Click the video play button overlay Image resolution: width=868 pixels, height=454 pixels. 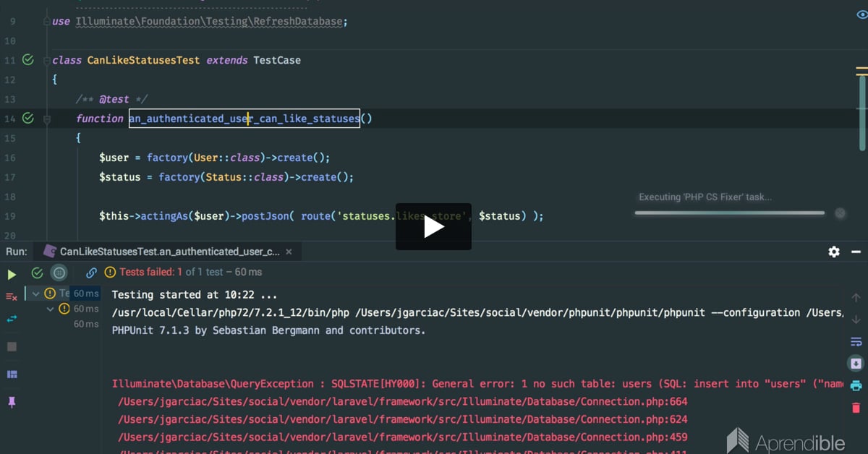click(433, 227)
